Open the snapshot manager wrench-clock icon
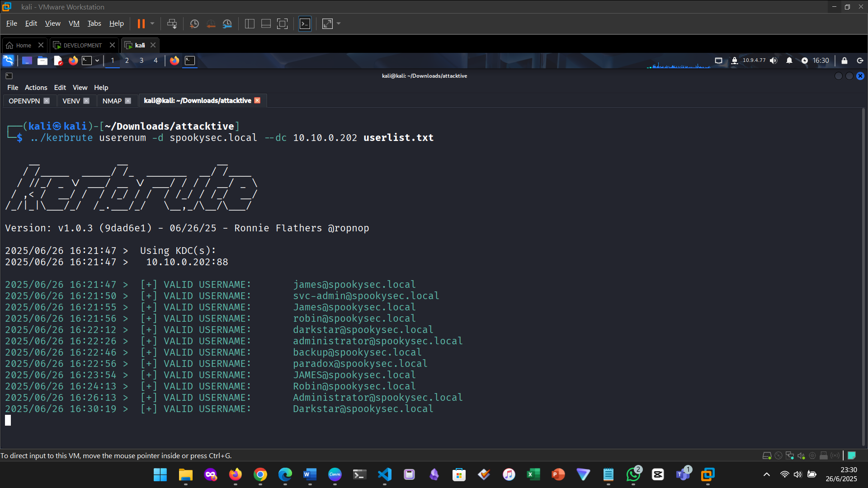868x488 pixels. [227, 23]
